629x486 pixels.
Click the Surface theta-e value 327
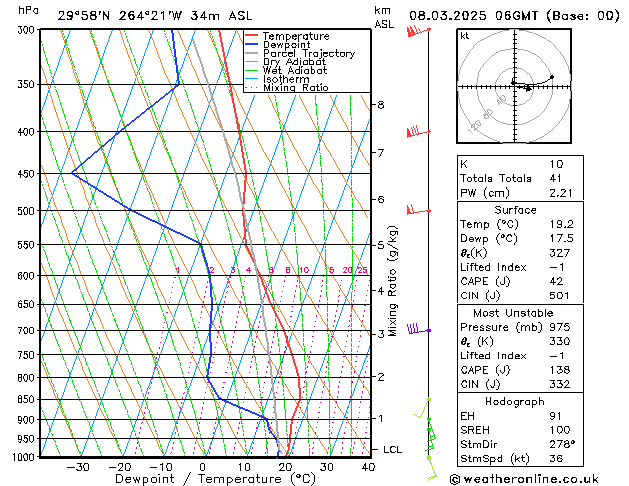coord(560,253)
